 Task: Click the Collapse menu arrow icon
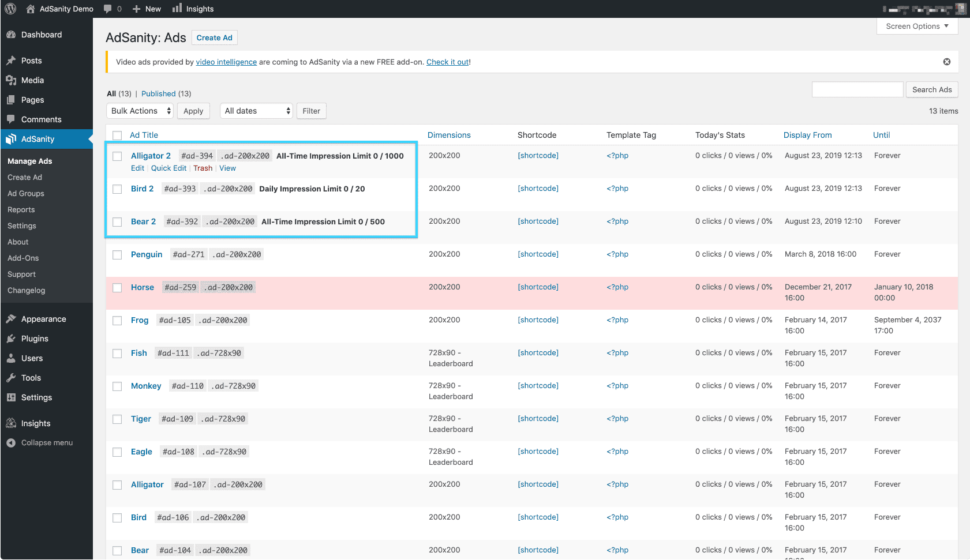11,443
